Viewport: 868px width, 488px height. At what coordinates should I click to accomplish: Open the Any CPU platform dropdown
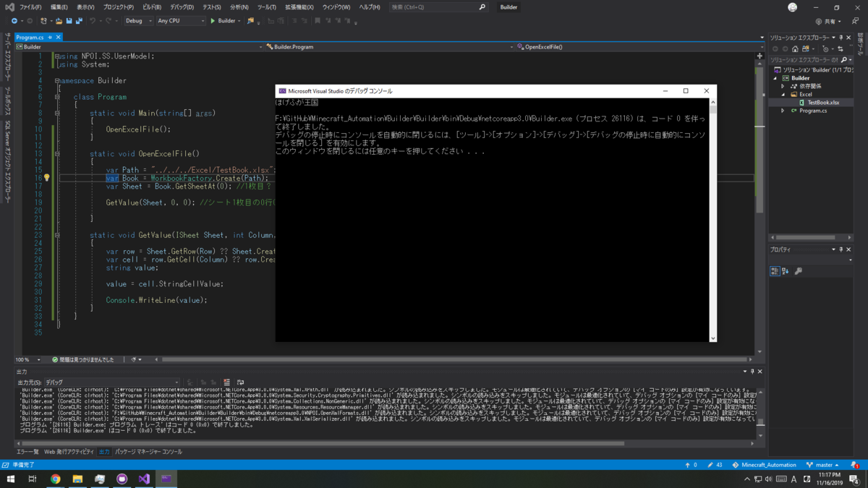coord(181,21)
